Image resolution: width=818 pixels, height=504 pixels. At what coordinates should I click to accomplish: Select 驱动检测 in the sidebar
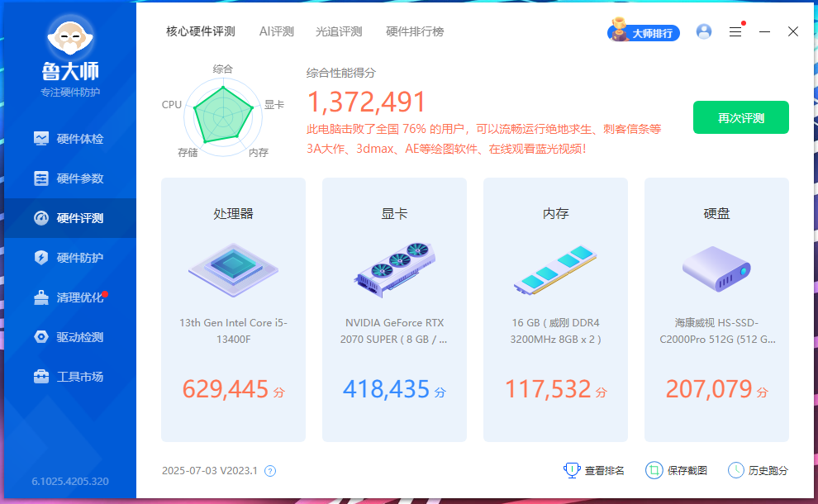pyautogui.click(x=70, y=337)
